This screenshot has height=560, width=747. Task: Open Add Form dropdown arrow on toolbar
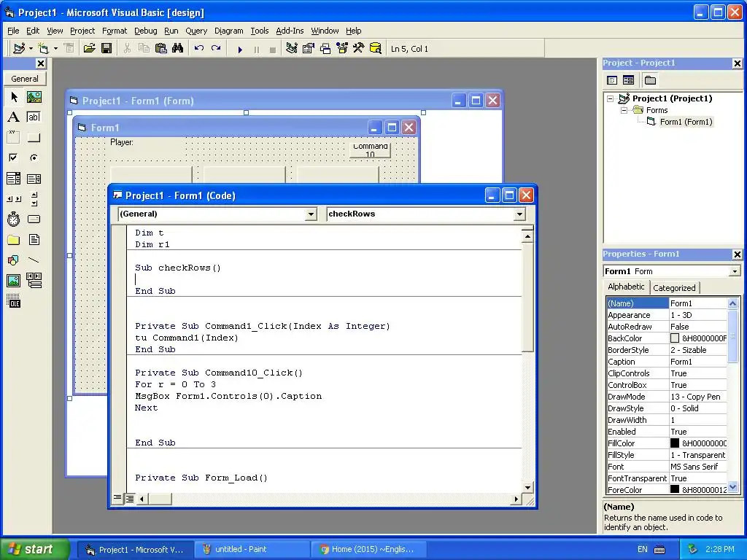coord(55,49)
